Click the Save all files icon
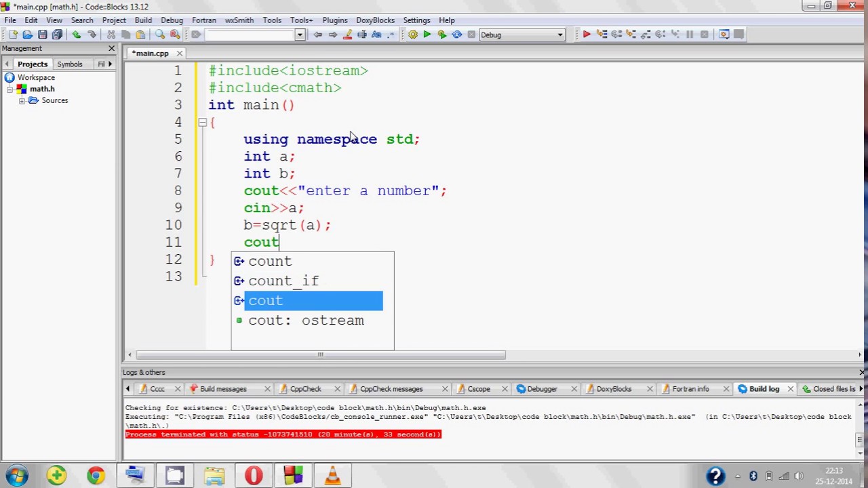This screenshot has width=868, height=488. [57, 35]
